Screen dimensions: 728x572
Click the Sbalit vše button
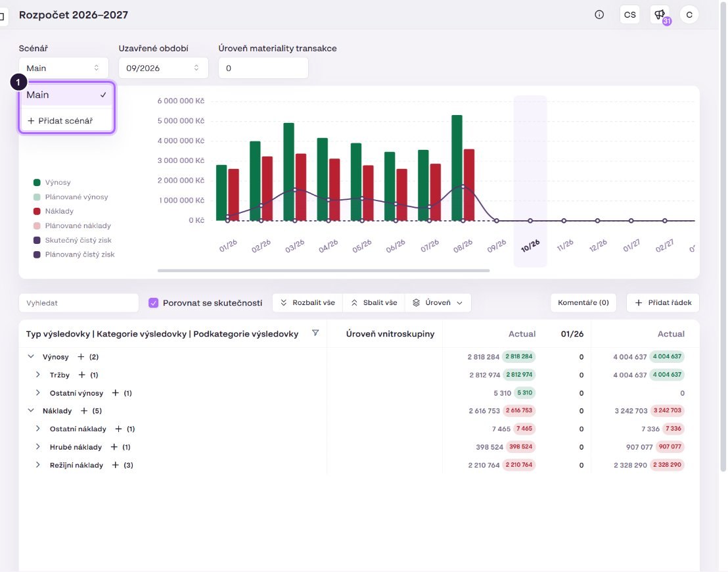tap(374, 303)
